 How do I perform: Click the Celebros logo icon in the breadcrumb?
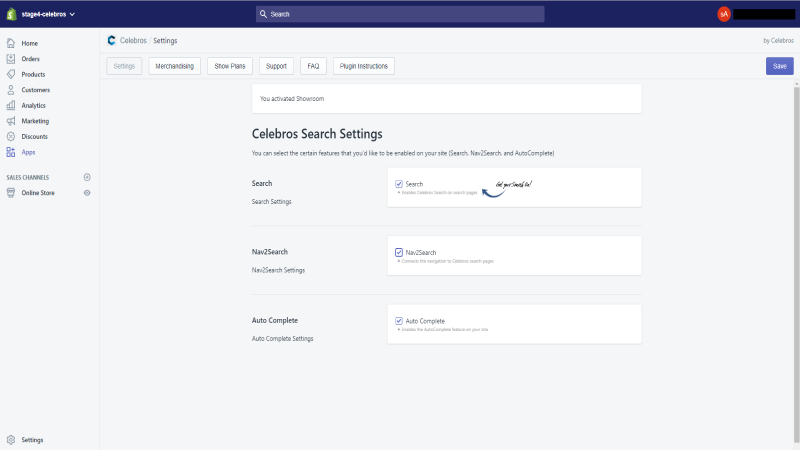pos(111,40)
